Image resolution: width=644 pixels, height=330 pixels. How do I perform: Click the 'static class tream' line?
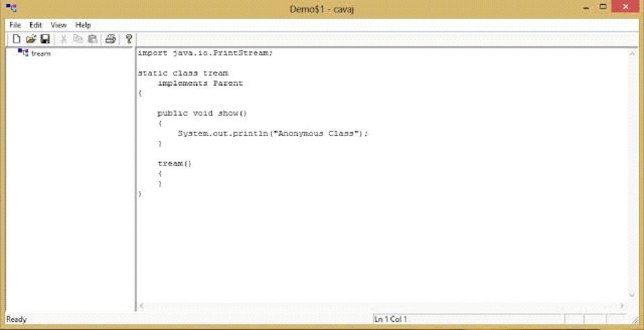click(183, 73)
